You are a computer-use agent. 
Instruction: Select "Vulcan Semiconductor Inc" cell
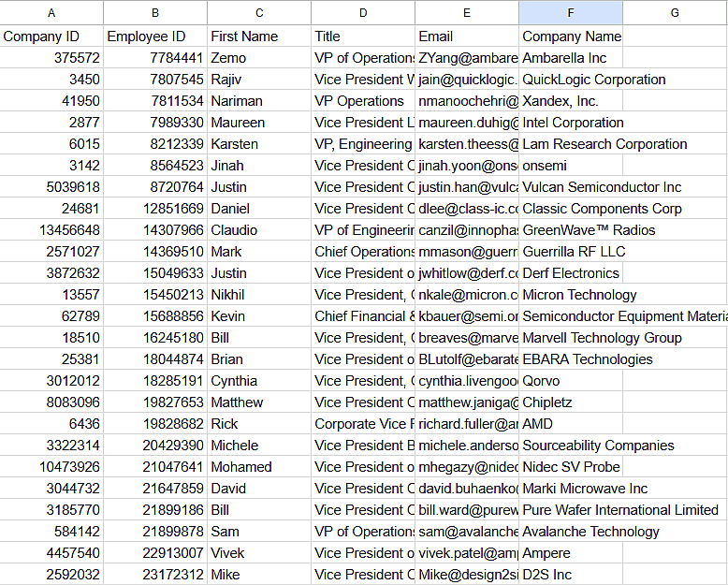(571, 187)
